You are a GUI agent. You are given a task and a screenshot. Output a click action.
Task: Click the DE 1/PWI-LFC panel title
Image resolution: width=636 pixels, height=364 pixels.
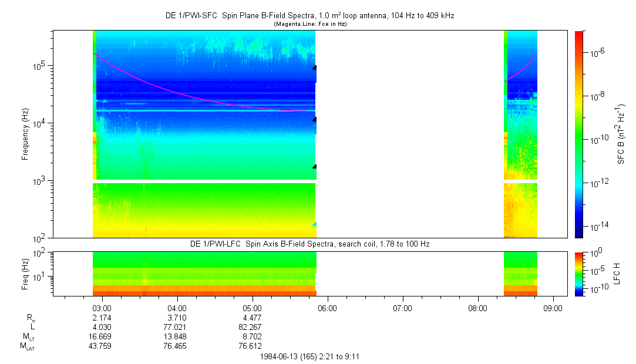310,244
